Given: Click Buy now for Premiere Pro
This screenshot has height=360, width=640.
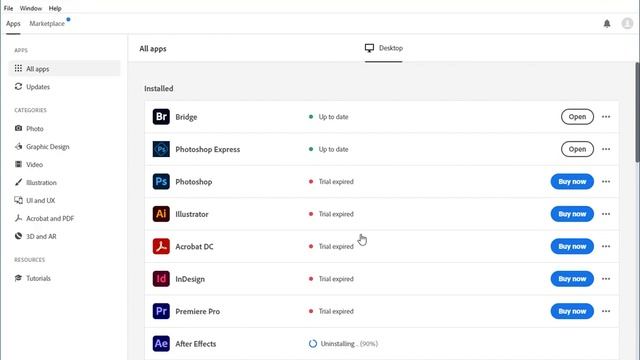Looking at the screenshot, I should (572, 311).
